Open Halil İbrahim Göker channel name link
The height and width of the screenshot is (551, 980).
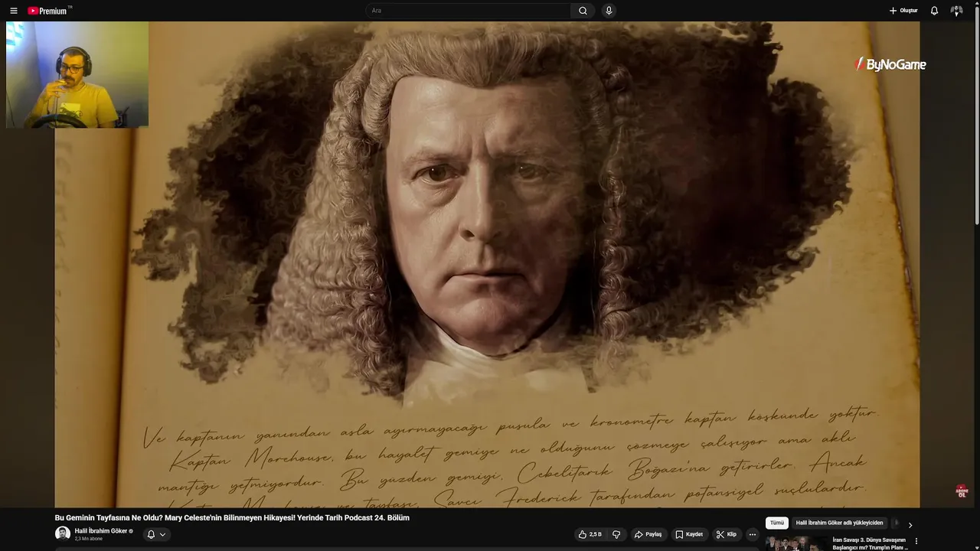click(x=101, y=530)
